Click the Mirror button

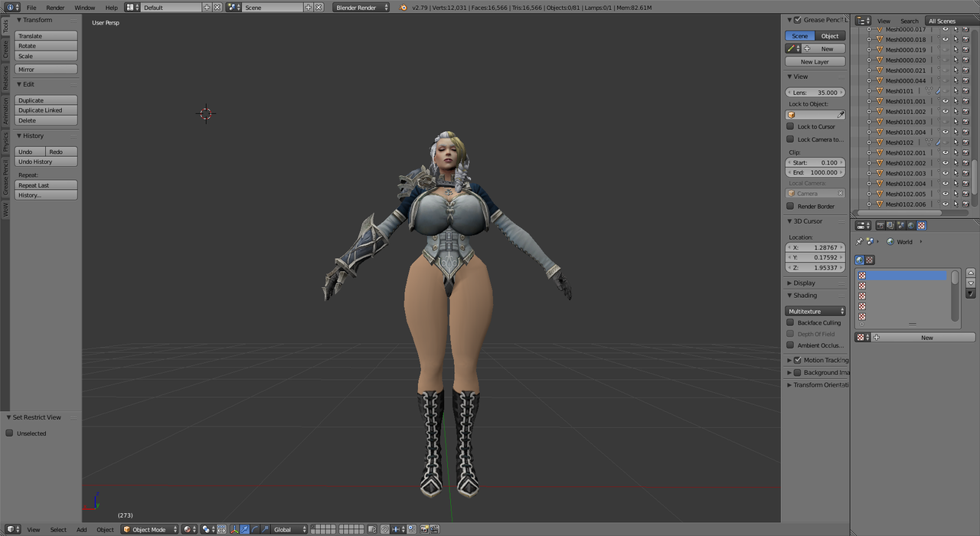(x=46, y=69)
